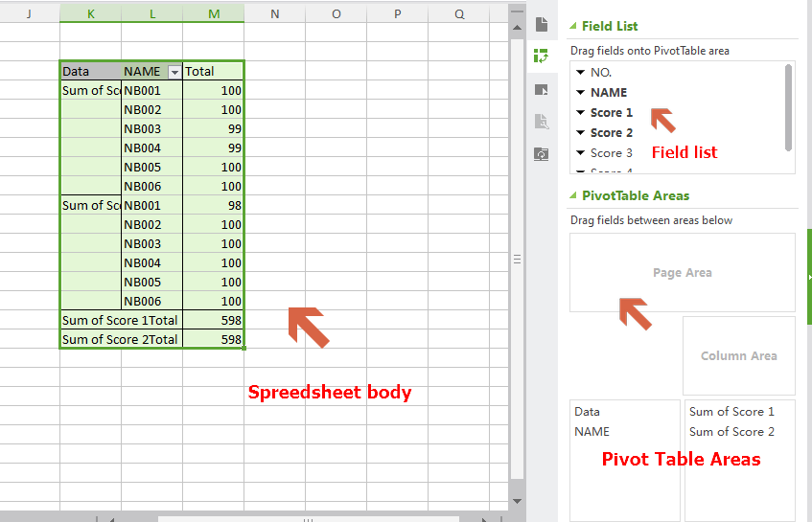Select column M header
Viewport: 812px width, 522px height.
coord(214,14)
